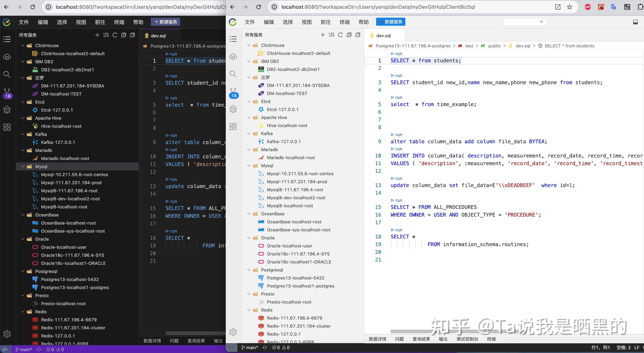
Task: Collapse the Postgresql folder in light tree
Action: [x=249, y=270]
